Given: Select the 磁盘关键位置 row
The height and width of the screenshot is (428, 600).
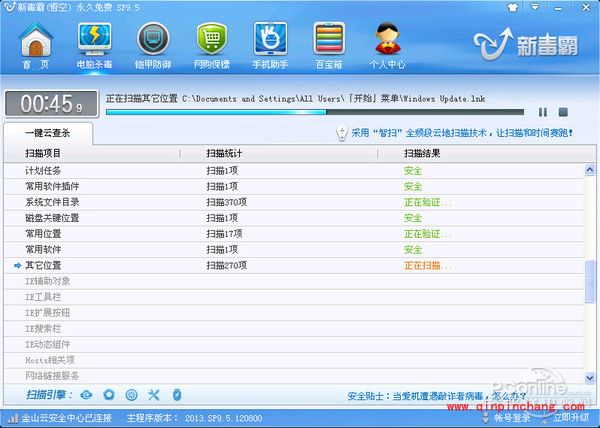Looking at the screenshot, I should [294, 218].
